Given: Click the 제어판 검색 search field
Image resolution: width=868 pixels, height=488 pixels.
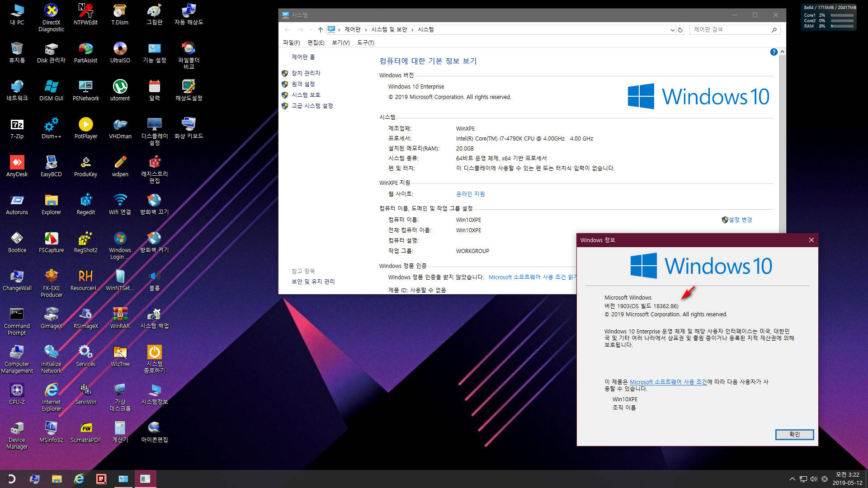Looking at the screenshot, I should [x=735, y=30].
